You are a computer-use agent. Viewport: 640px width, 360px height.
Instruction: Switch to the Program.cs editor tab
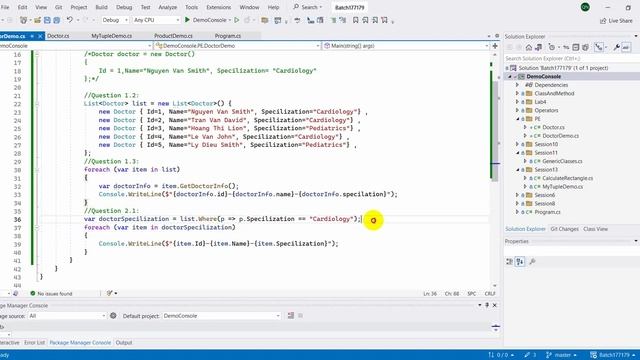tap(228, 36)
